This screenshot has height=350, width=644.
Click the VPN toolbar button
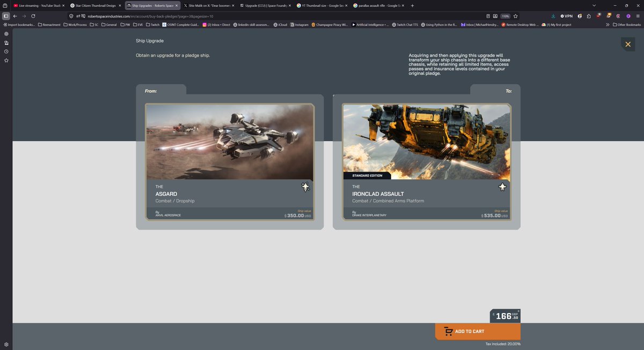[567, 16]
